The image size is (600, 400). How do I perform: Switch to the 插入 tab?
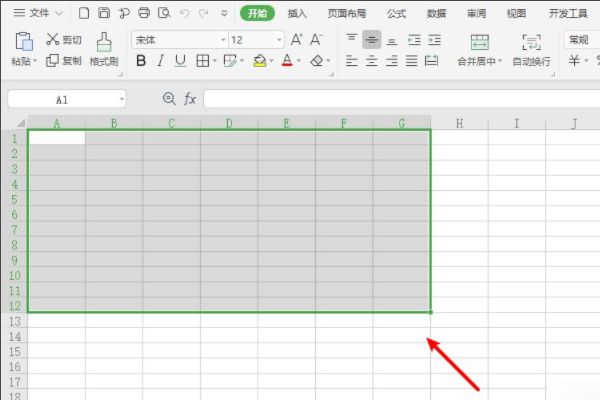297,14
